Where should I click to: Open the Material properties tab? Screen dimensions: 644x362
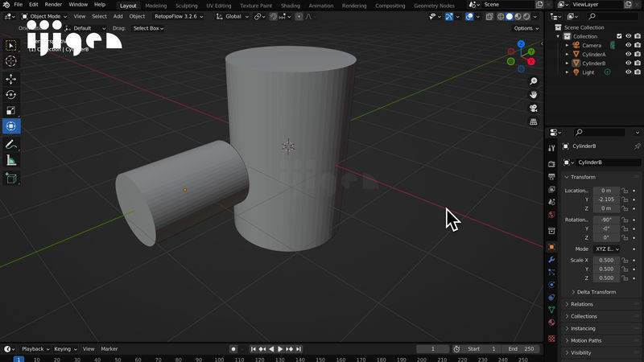pos(551,323)
